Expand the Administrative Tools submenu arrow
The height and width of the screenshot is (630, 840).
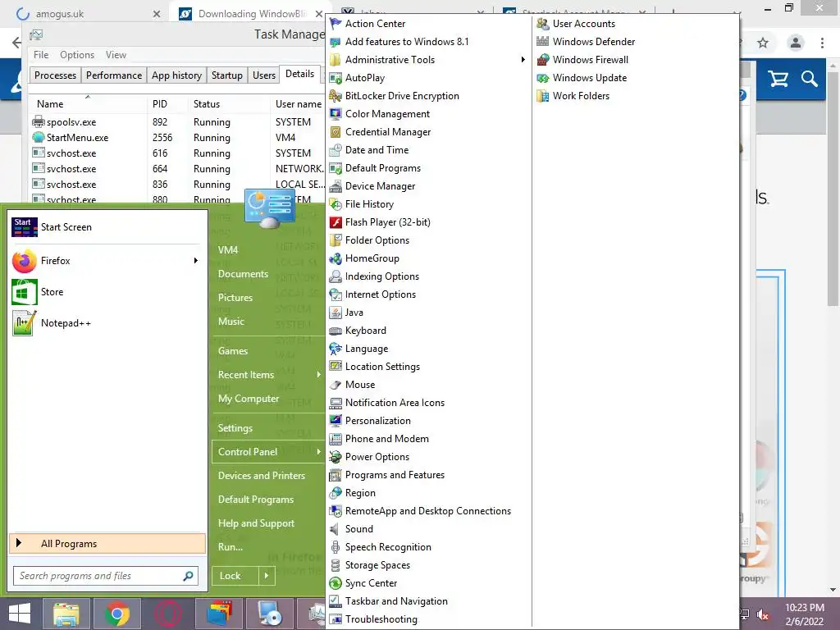coord(523,59)
